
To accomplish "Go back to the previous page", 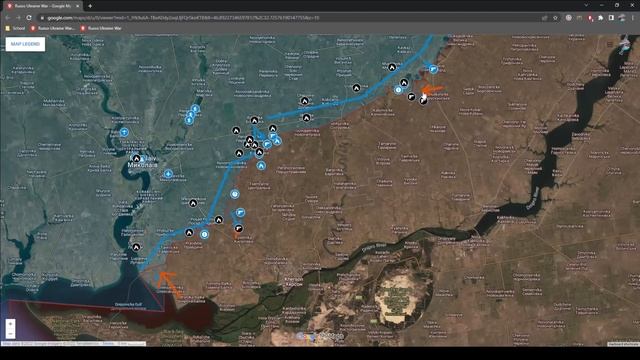I will (x=7, y=18).
